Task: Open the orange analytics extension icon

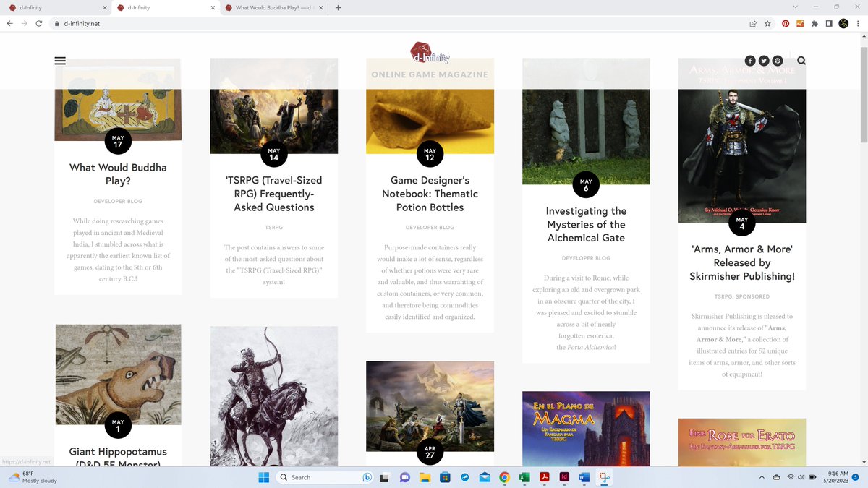Action: pos(800,23)
